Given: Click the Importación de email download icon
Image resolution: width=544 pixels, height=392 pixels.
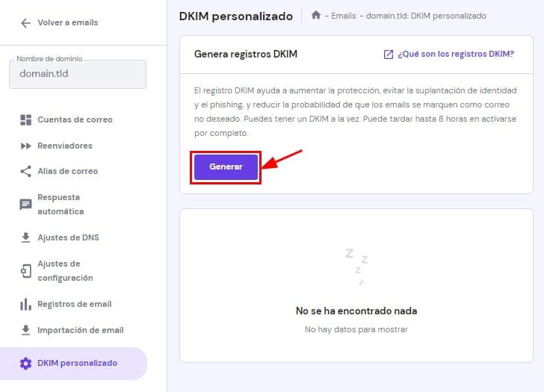Looking at the screenshot, I should tap(25, 330).
